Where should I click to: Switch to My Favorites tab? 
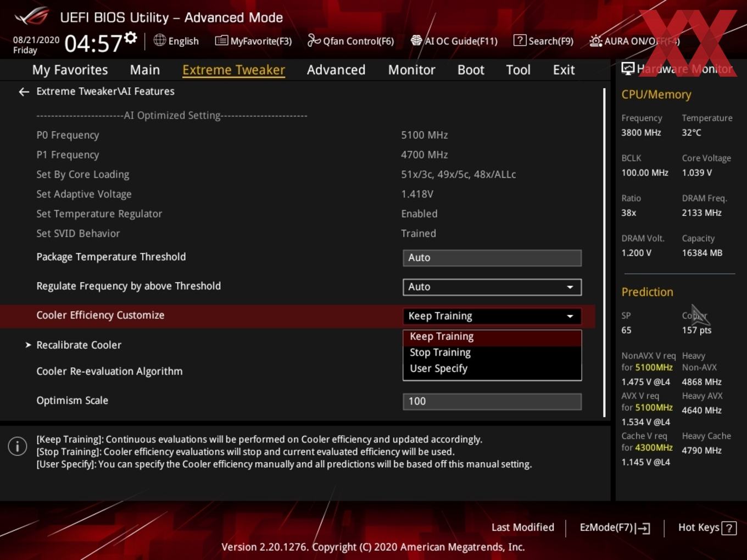(x=70, y=70)
